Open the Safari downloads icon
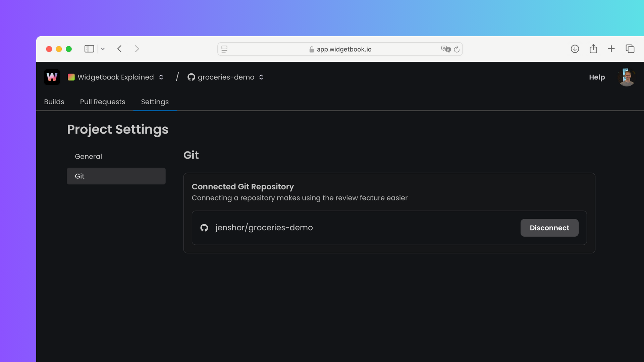 (575, 49)
